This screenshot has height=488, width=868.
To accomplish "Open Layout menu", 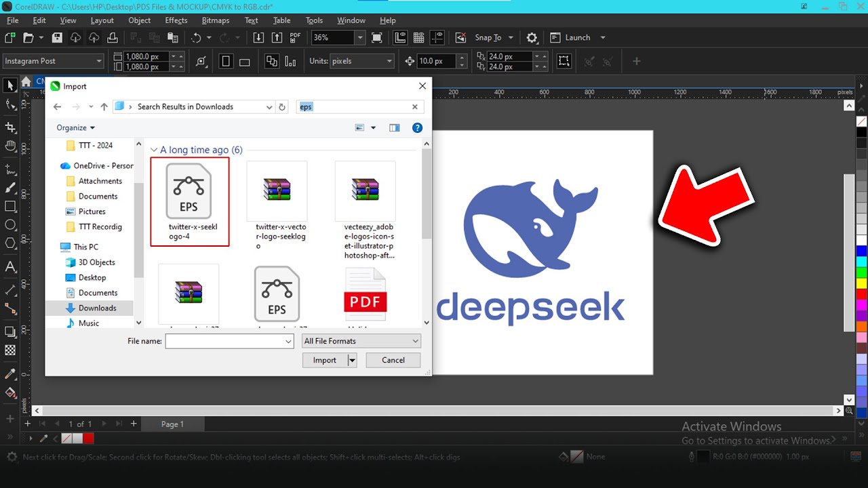I will [102, 20].
